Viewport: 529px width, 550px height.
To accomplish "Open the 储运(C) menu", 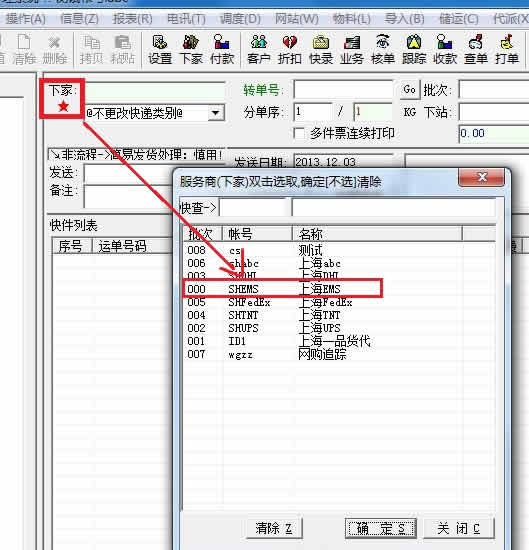I will [459, 19].
